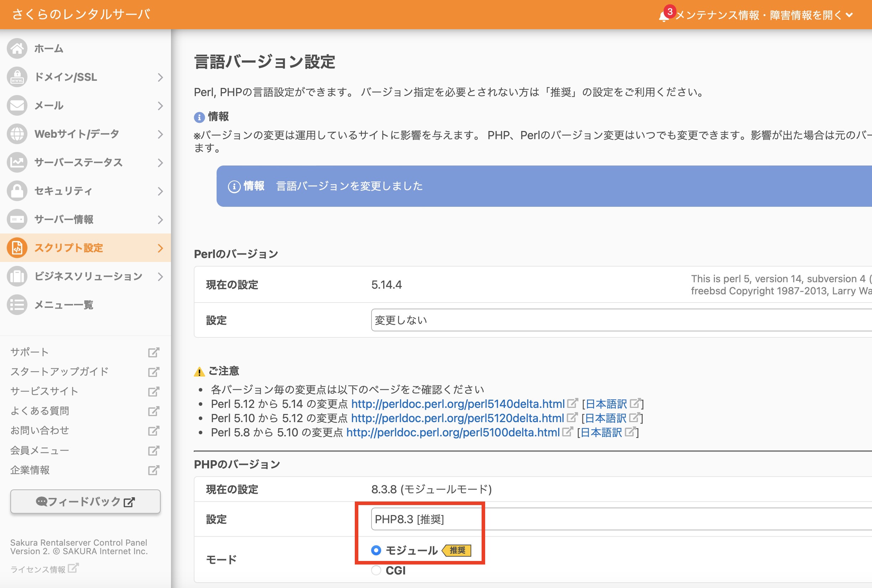Select the モジュール mode radio button

pyautogui.click(x=376, y=550)
